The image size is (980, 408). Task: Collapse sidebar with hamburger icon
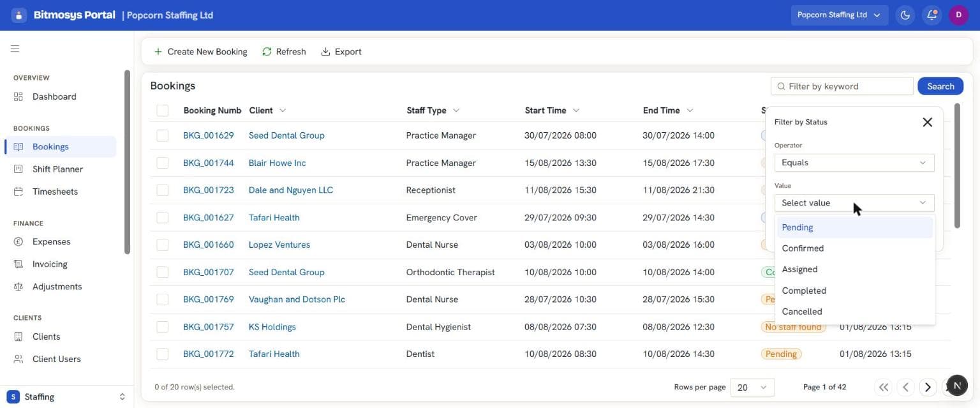[x=15, y=49]
